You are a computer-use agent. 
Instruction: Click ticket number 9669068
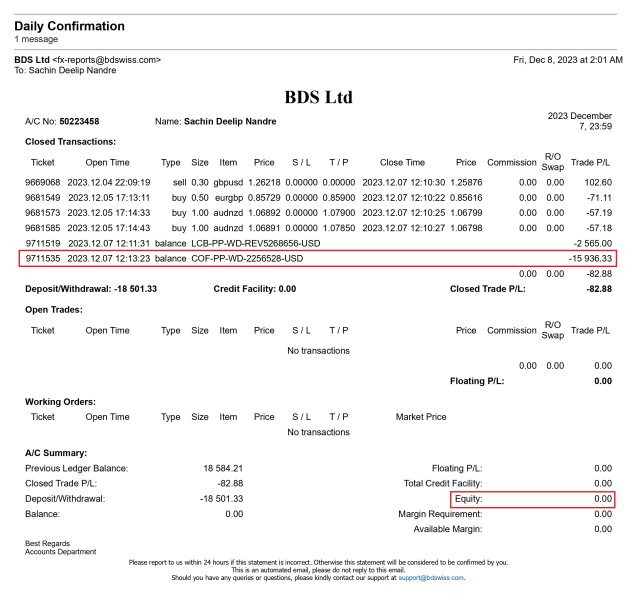click(x=42, y=182)
